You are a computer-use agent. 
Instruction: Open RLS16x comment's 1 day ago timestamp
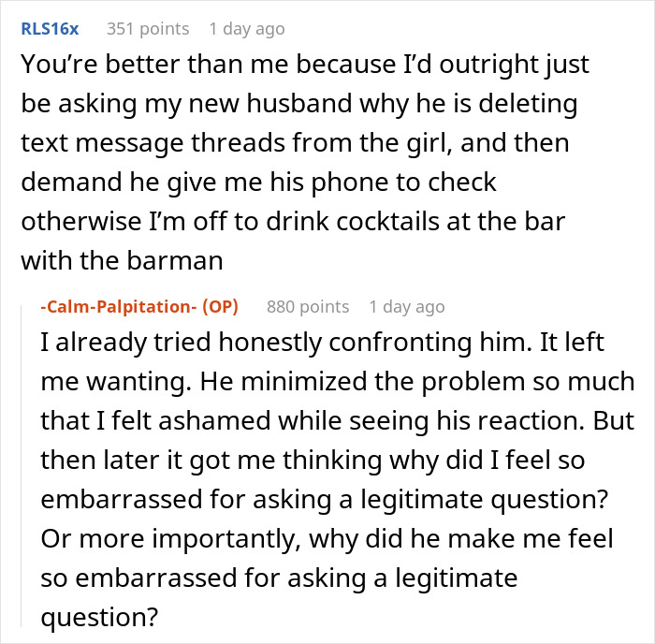247,29
